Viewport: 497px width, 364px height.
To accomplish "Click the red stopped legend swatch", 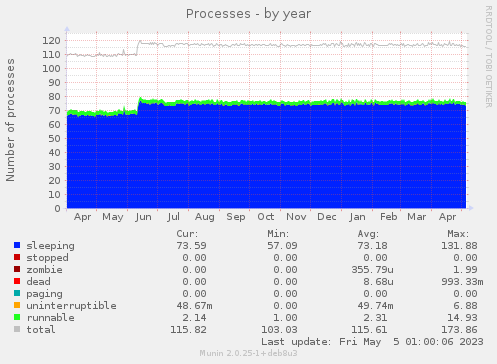I will click(17, 257).
